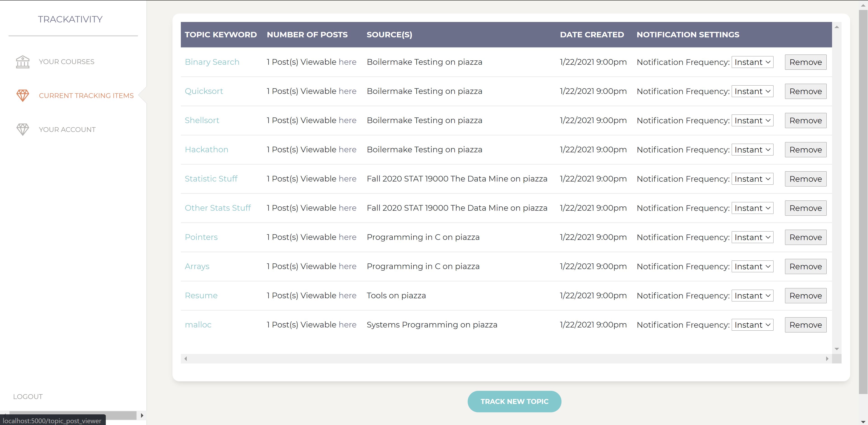Remove the Quicksort tracking item
Viewport: 868px width, 425px height.
pyautogui.click(x=805, y=91)
